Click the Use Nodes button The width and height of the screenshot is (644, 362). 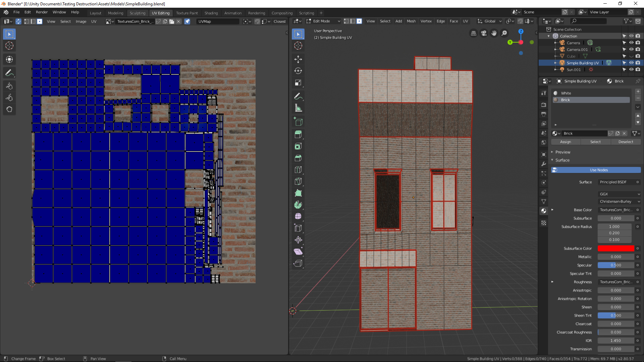point(596,170)
